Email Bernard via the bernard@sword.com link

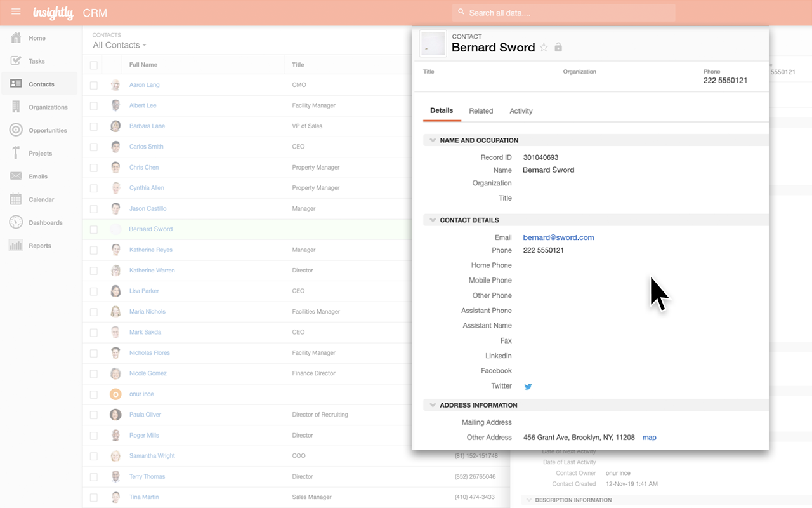558,237
